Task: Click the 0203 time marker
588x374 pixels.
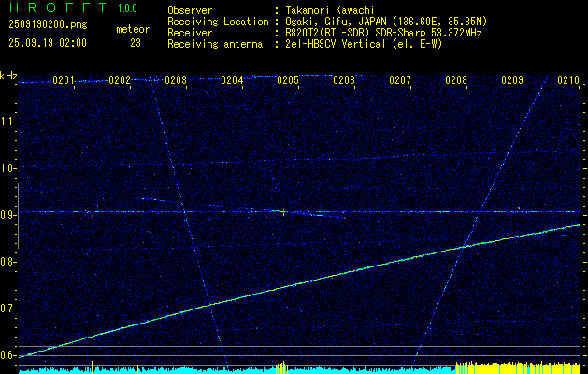Action: (x=176, y=80)
